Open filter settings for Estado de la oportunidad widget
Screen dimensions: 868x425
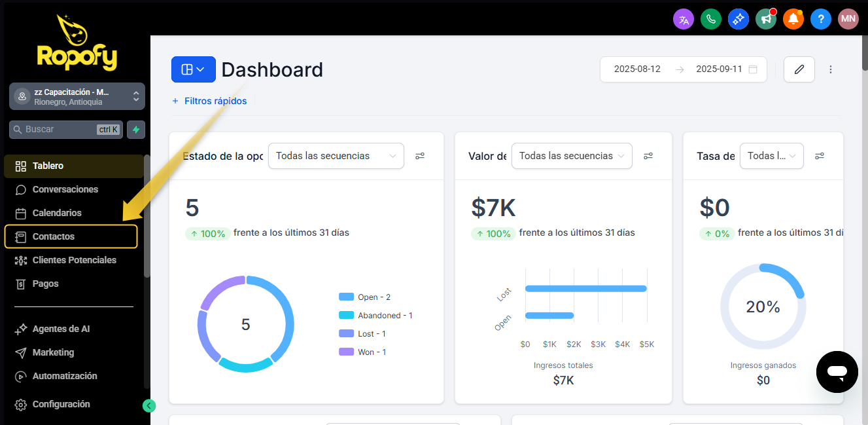point(420,156)
